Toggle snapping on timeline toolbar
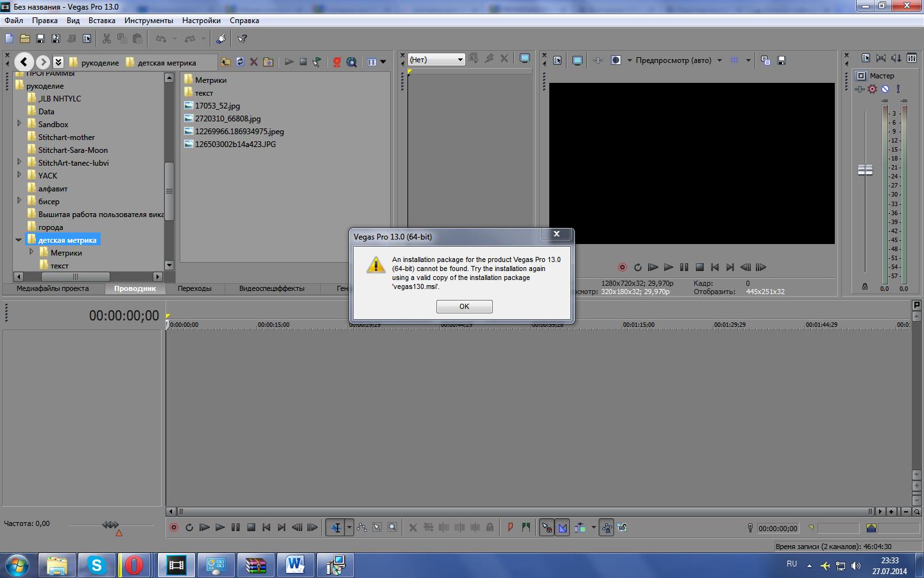 coord(547,528)
